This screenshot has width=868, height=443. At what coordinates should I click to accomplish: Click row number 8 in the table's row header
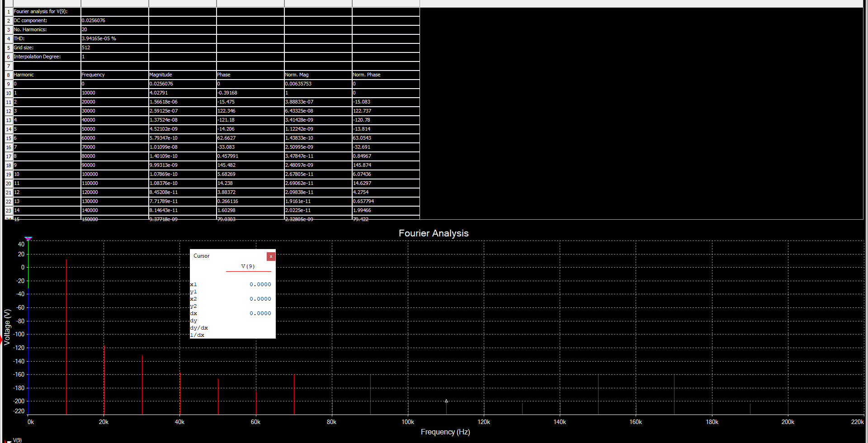(x=9, y=75)
